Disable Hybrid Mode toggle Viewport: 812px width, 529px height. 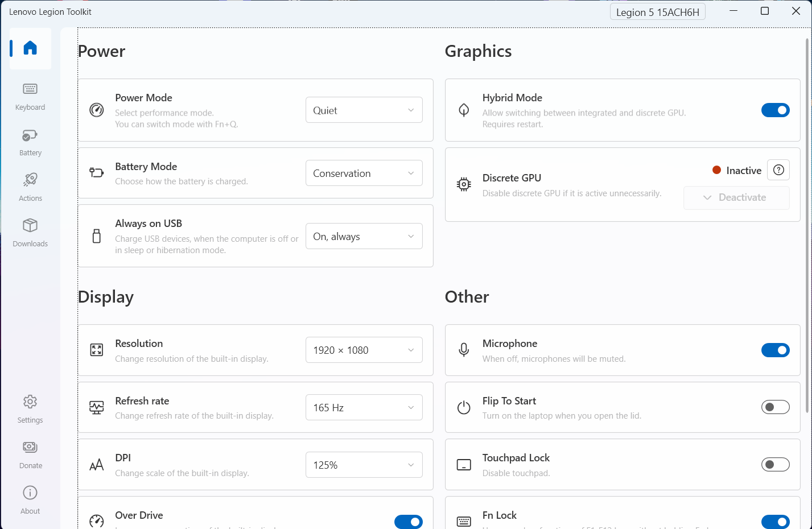pyautogui.click(x=776, y=110)
